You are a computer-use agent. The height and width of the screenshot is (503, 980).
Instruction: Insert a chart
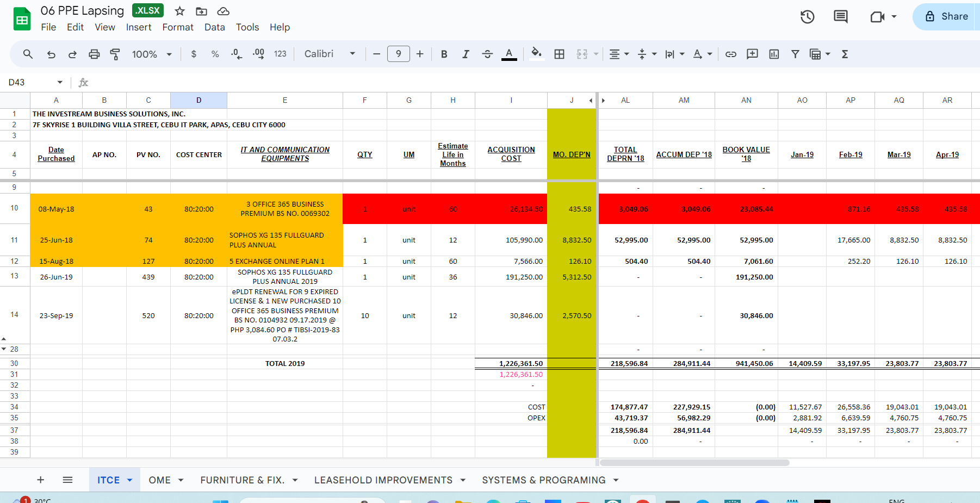point(774,54)
